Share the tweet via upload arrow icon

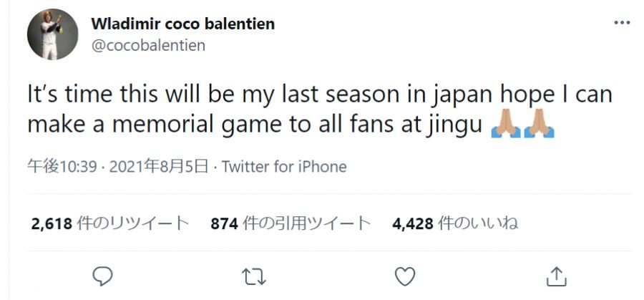pyautogui.click(x=556, y=275)
